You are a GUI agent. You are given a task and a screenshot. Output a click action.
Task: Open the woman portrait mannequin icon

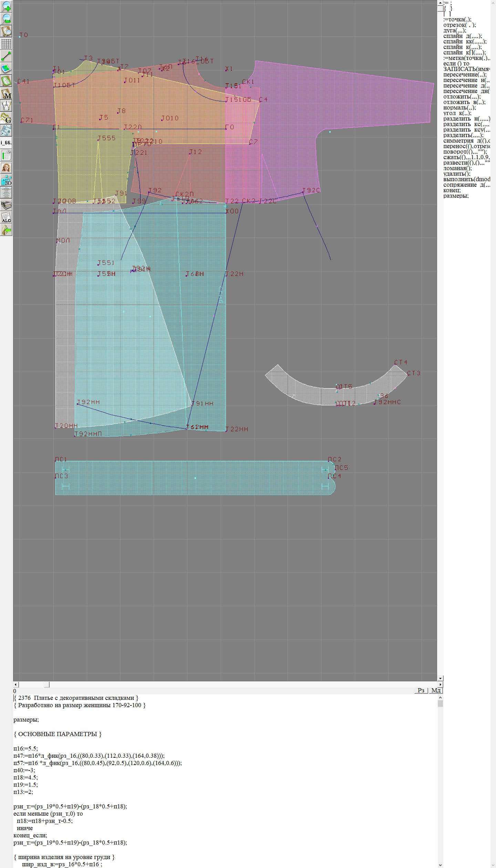pyautogui.click(x=6, y=168)
